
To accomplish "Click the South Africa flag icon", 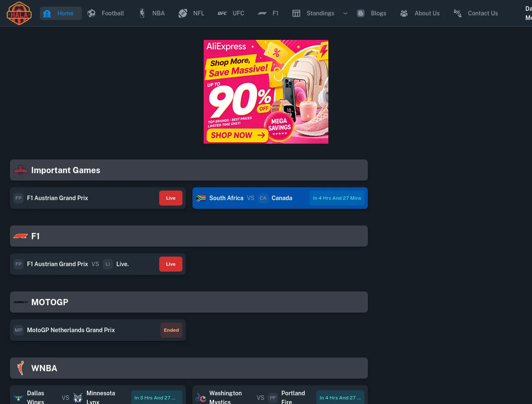I will point(201,198).
